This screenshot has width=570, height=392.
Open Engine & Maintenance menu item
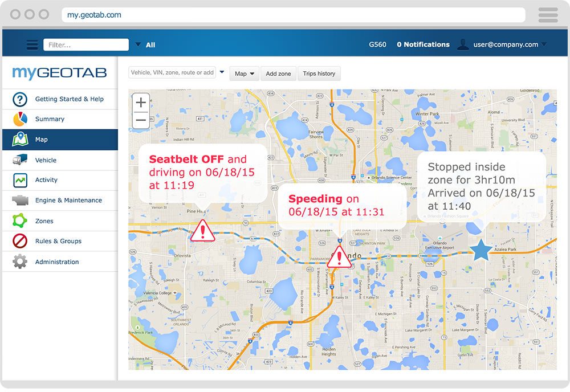coord(60,200)
